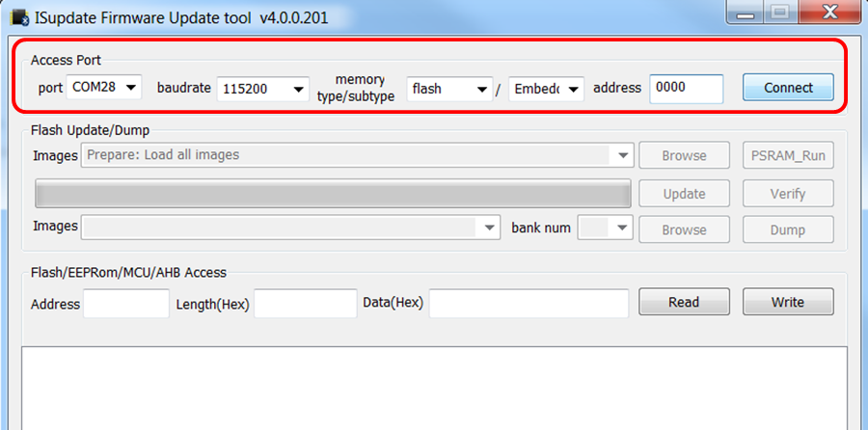
Task: Click the ISupdate app icon in title bar
Action: click(18, 18)
